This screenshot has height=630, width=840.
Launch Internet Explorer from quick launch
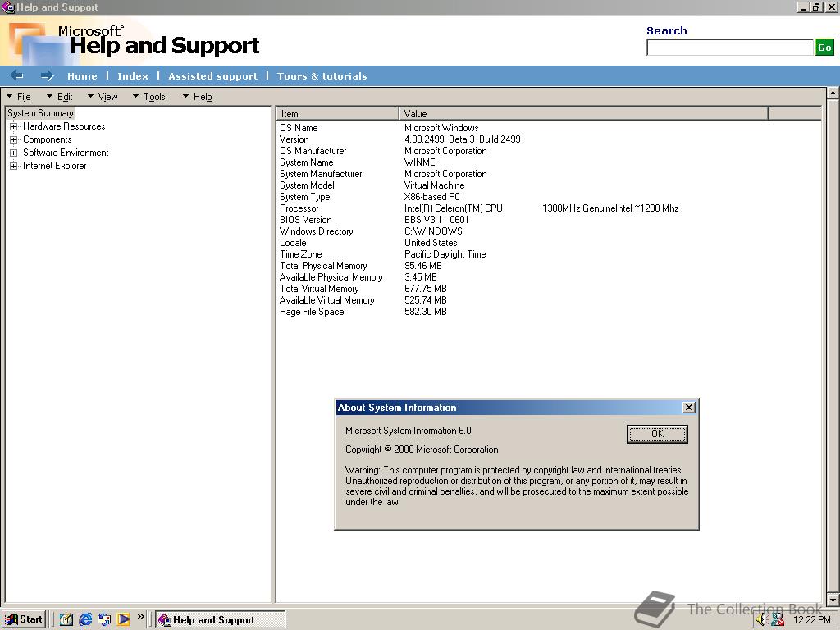(85, 619)
